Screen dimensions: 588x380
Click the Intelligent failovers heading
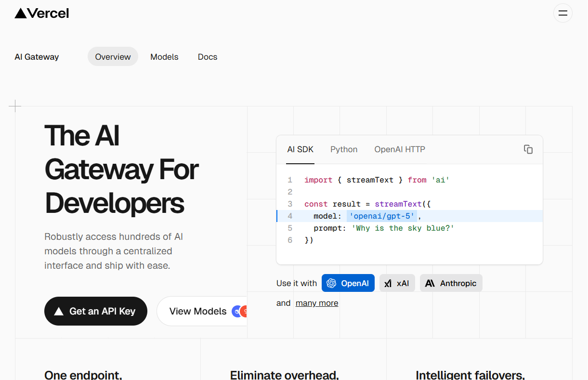click(470, 375)
